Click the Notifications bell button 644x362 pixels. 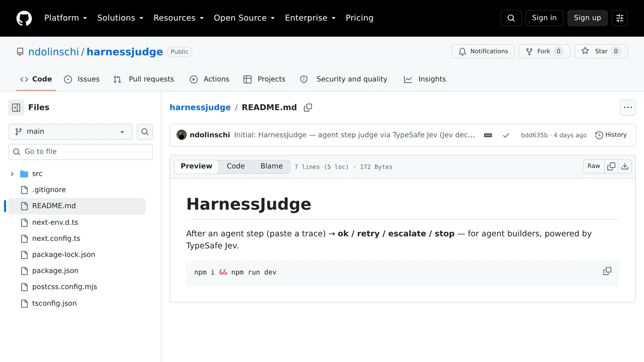(484, 51)
